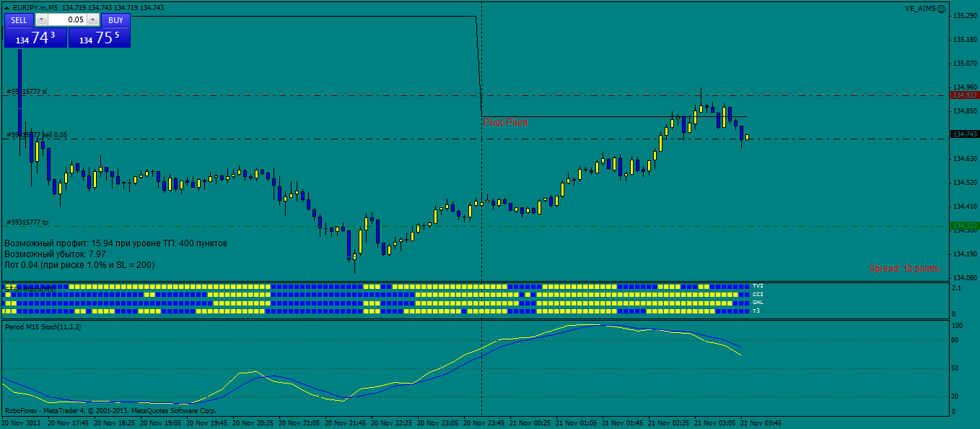
Task: Select the red Pivot Point label
Action: click(x=505, y=123)
